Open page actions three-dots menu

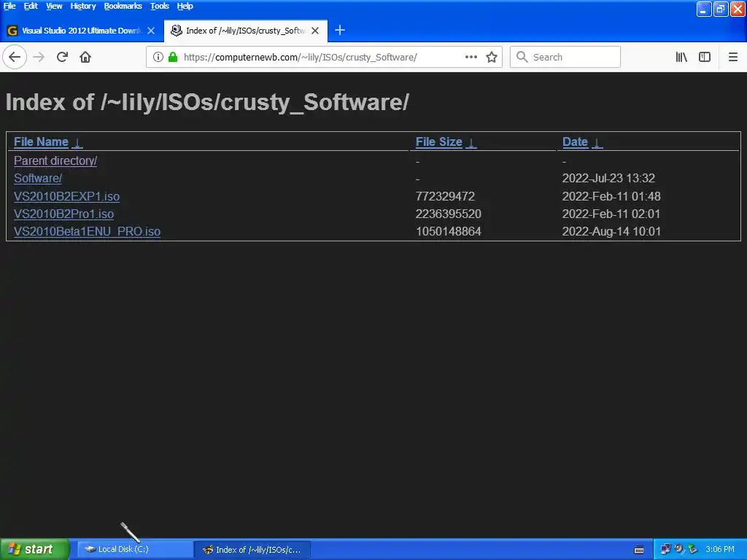pyautogui.click(x=471, y=57)
